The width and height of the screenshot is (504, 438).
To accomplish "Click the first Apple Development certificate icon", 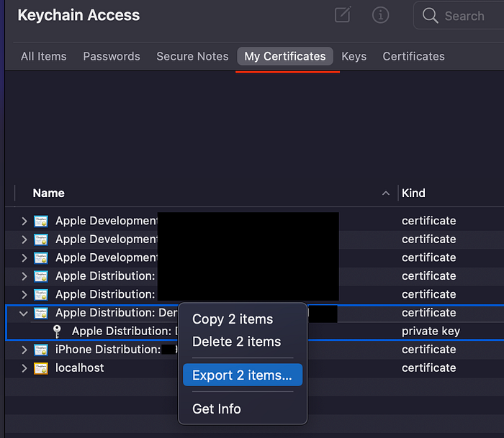I will tap(41, 222).
